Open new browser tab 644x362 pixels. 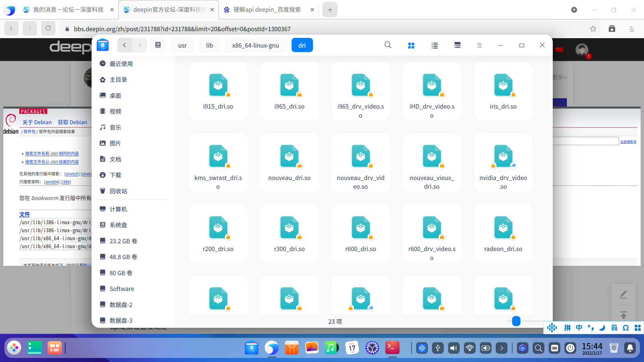point(330,10)
